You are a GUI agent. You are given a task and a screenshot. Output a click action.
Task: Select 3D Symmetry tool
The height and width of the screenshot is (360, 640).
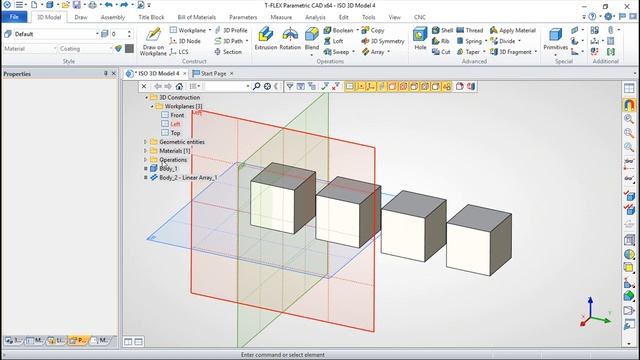[x=383, y=41]
